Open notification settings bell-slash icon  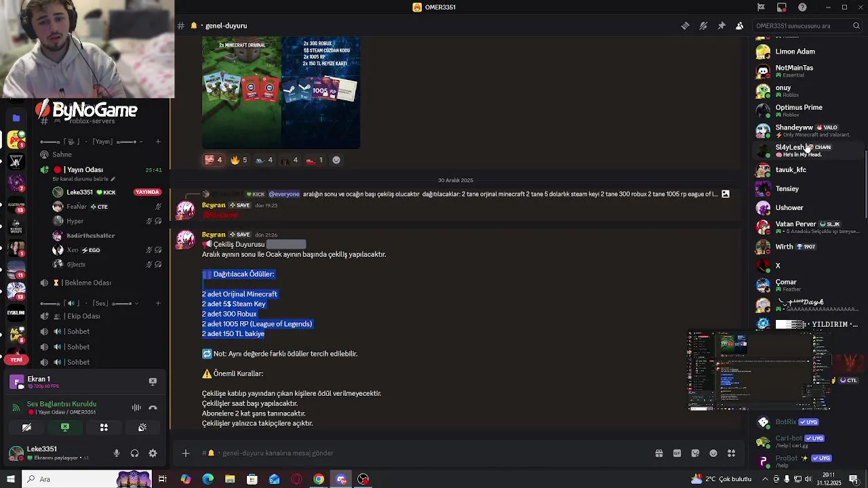click(x=703, y=26)
